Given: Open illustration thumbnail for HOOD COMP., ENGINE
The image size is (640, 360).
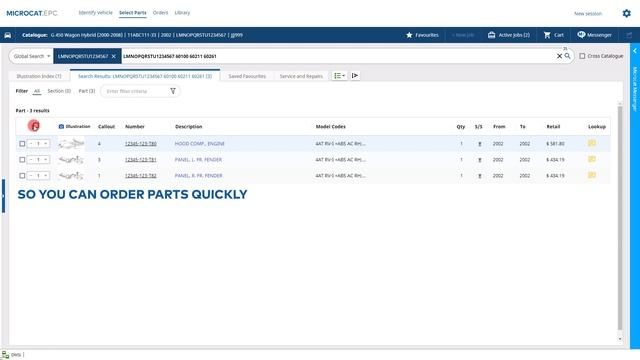Looking at the screenshot, I should point(71,144).
